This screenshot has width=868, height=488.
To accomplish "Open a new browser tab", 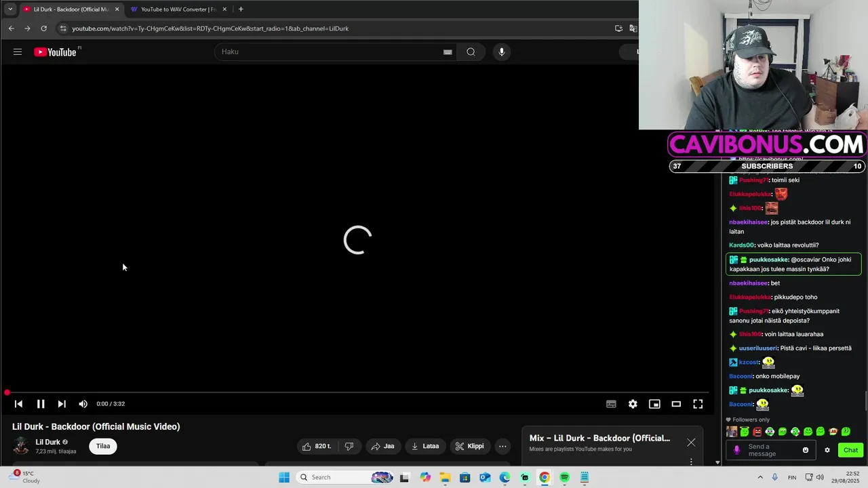I will click(x=241, y=9).
